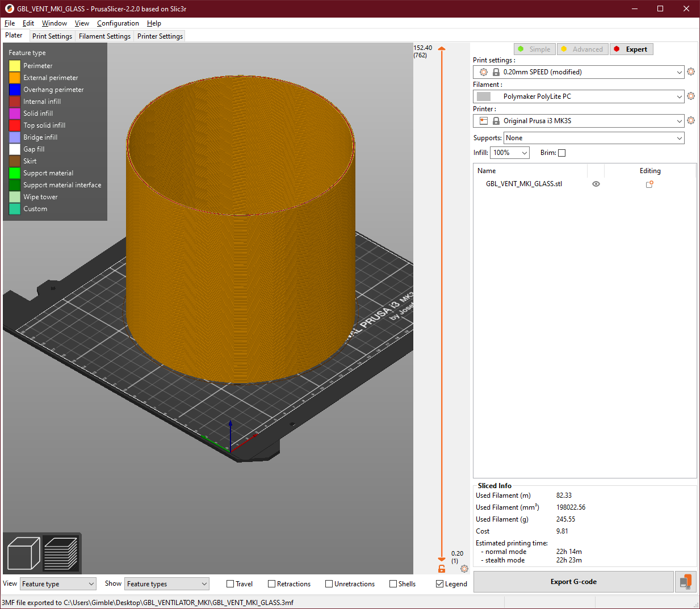This screenshot has height=609, width=700.
Task: Tick the Unretractions checkbox
Action: click(329, 583)
